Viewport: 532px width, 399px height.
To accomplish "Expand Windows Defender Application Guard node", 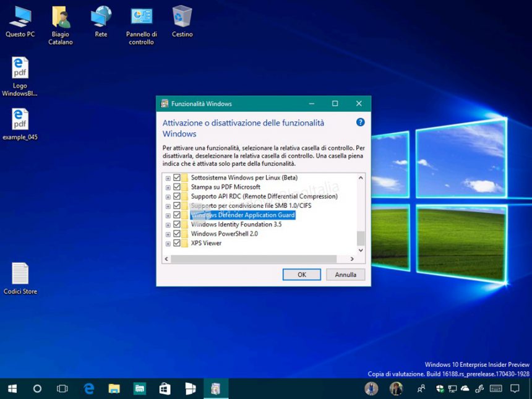I will [x=168, y=216].
